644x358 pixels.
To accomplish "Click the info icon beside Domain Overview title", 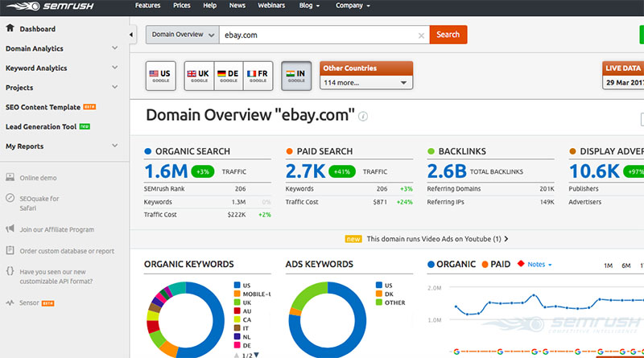I will (x=364, y=117).
